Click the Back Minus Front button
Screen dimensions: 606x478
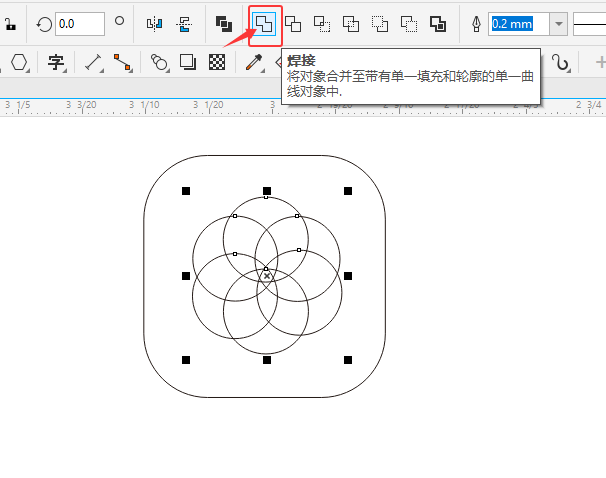409,24
